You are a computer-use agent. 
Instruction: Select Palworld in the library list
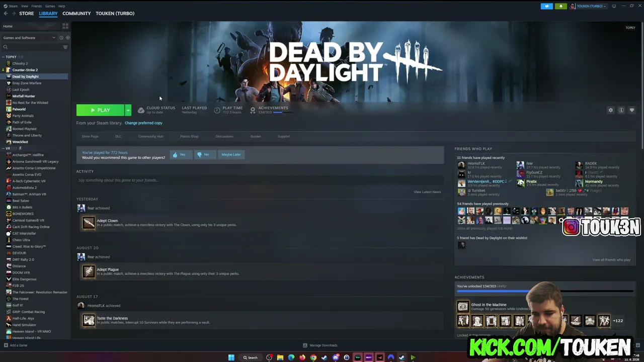tap(19, 109)
